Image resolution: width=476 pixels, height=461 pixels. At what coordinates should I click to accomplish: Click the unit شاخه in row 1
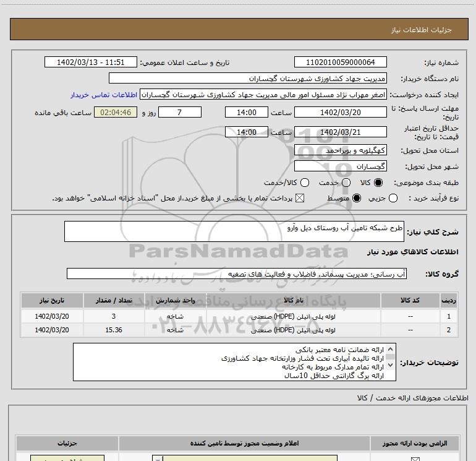[x=175, y=316]
